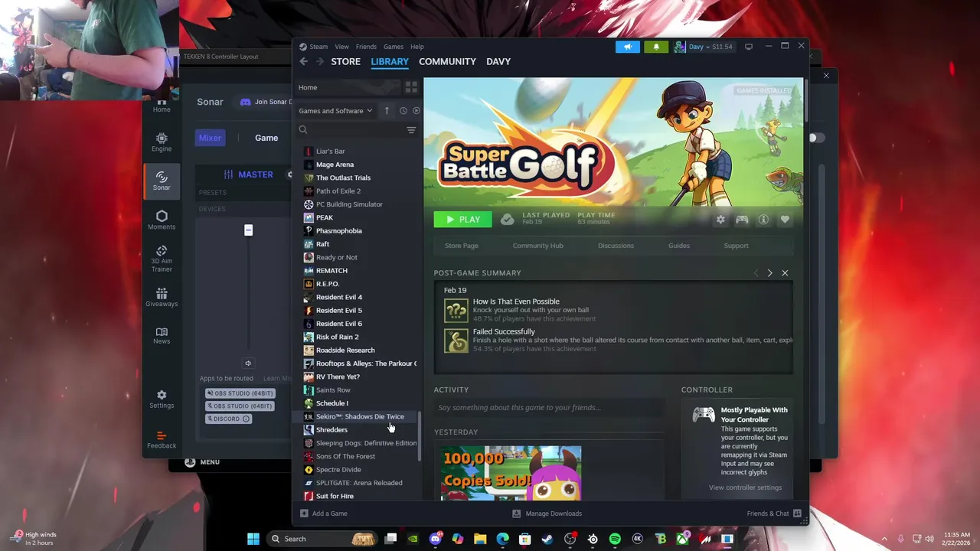Dismiss the post-game summary panel

[785, 273]
